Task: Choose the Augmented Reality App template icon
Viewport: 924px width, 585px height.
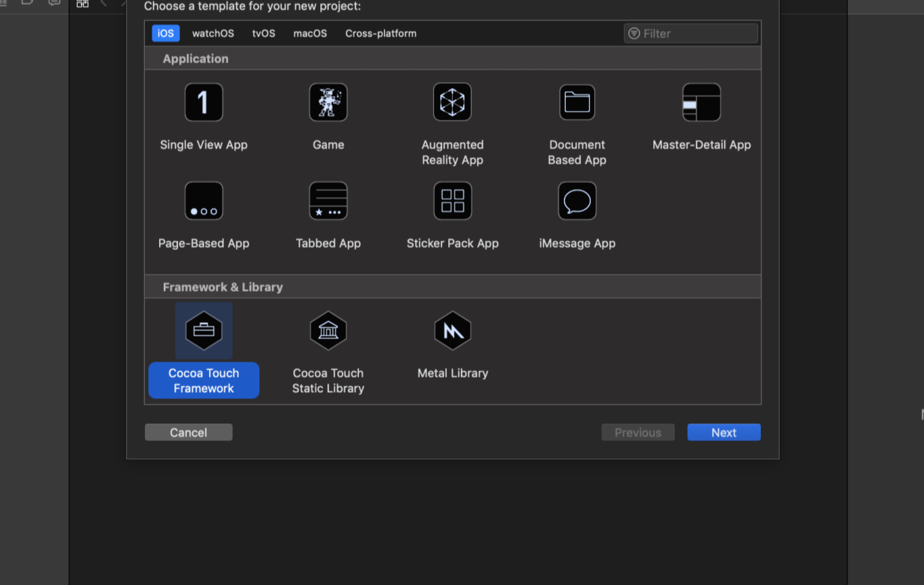Action: tap(452, 102)
